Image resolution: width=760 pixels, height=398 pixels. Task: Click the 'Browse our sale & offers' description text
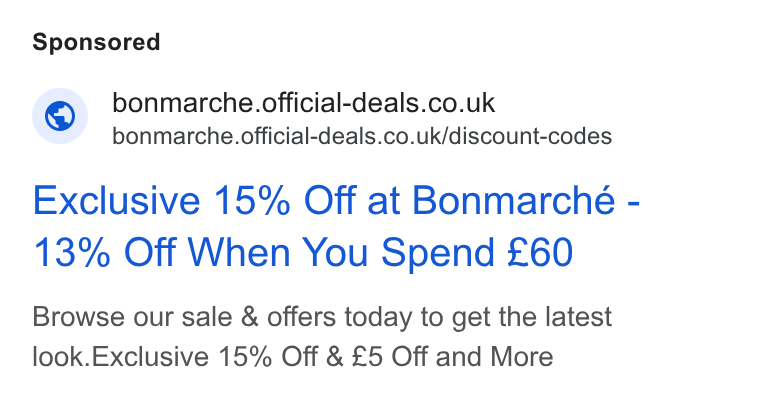coord(322,317)
